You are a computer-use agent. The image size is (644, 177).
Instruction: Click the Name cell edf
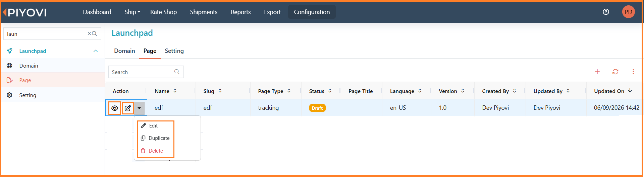159,108
